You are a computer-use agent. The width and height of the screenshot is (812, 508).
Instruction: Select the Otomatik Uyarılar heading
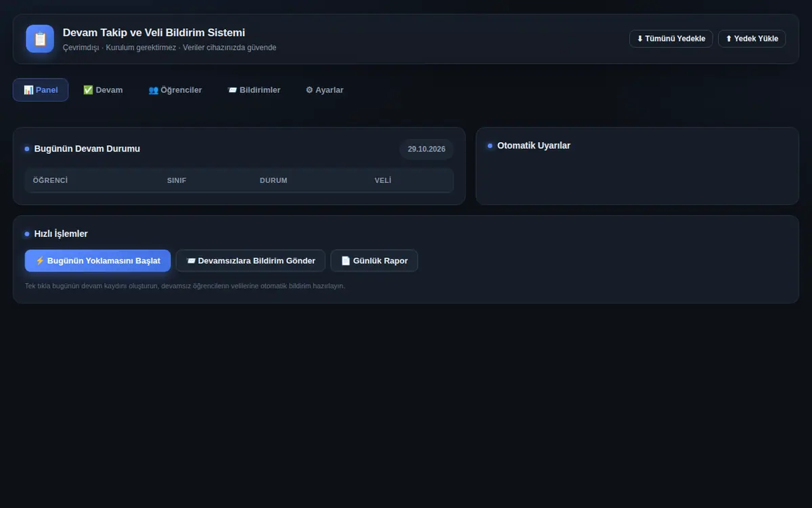coord(534,146)
